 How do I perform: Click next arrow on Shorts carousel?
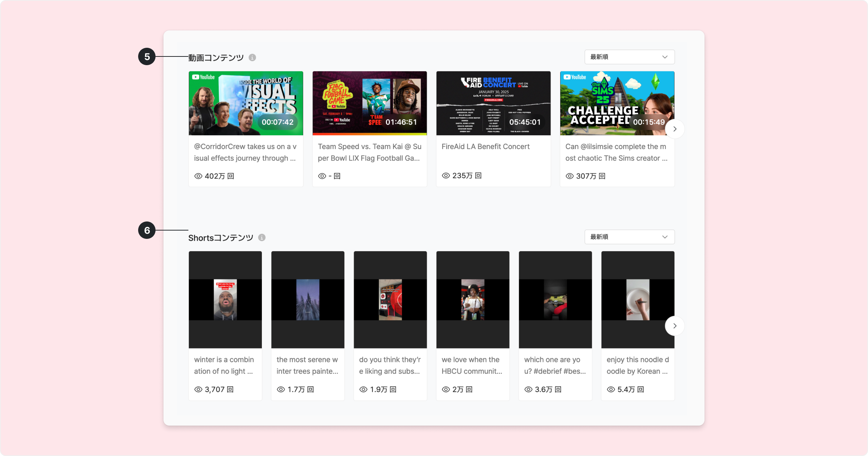point(675,326)
